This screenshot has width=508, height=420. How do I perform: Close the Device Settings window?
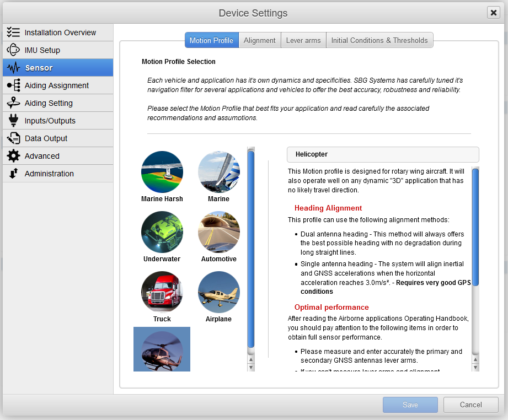click(494, 13)
